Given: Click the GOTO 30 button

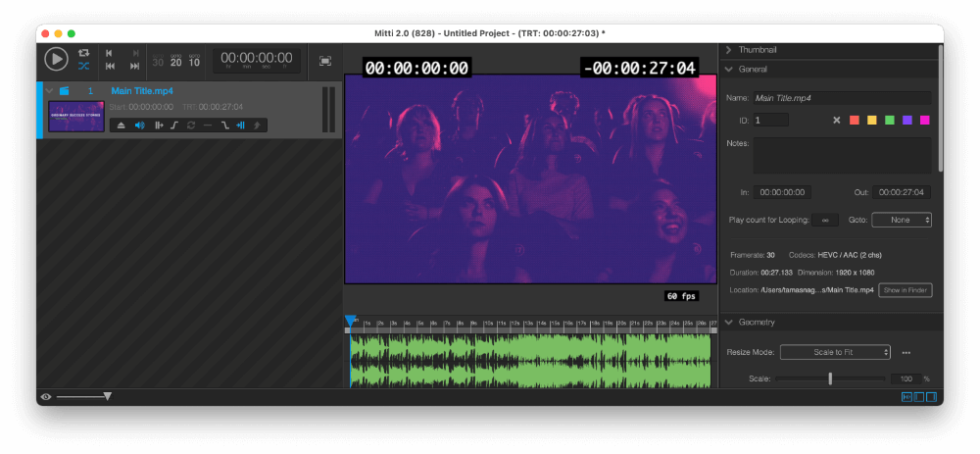Looking at the screenshot, I should pyautogui.click(x=158, y=60).
